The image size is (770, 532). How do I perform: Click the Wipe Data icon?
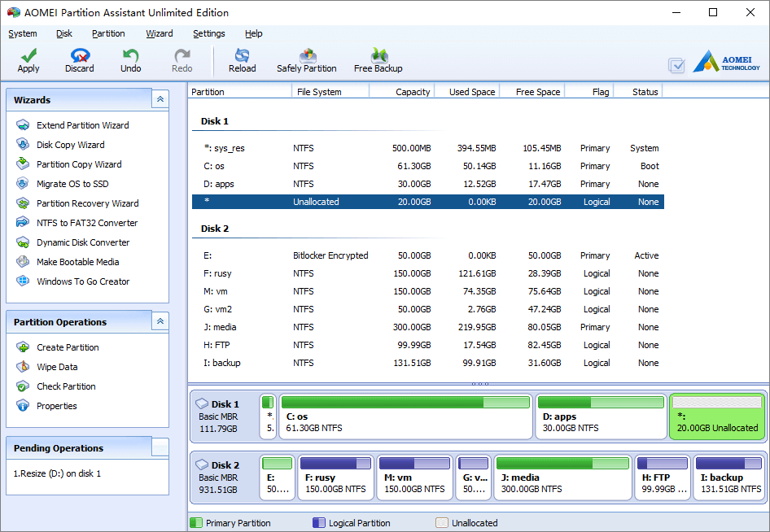23,367
